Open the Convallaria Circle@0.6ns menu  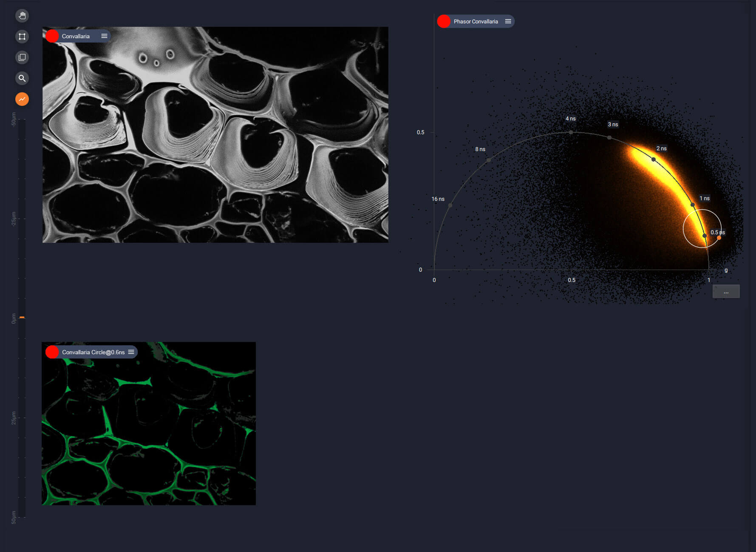coord(131,352)
